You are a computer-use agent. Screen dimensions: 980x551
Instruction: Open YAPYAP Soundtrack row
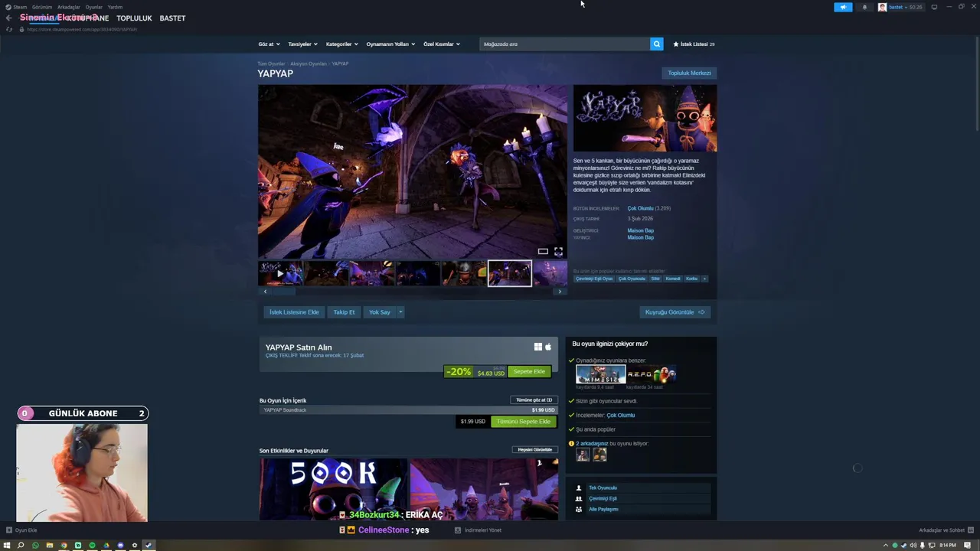click(409, 410)
